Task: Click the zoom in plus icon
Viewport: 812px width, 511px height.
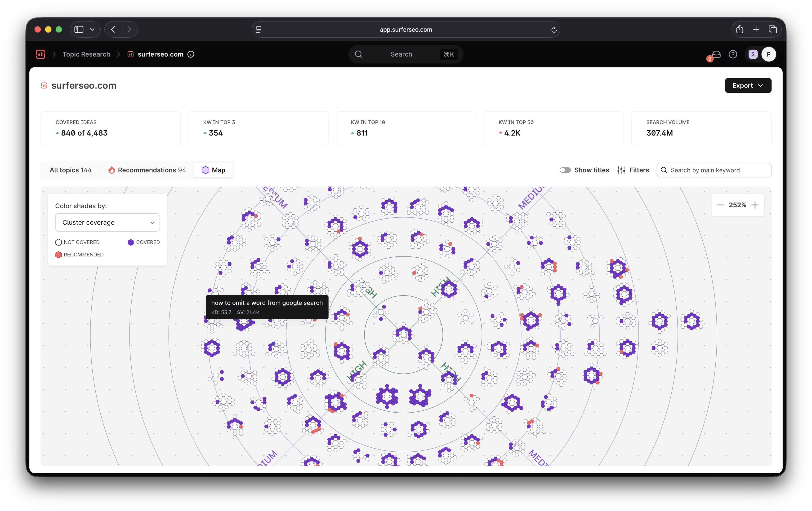Action: click(755, 205)
